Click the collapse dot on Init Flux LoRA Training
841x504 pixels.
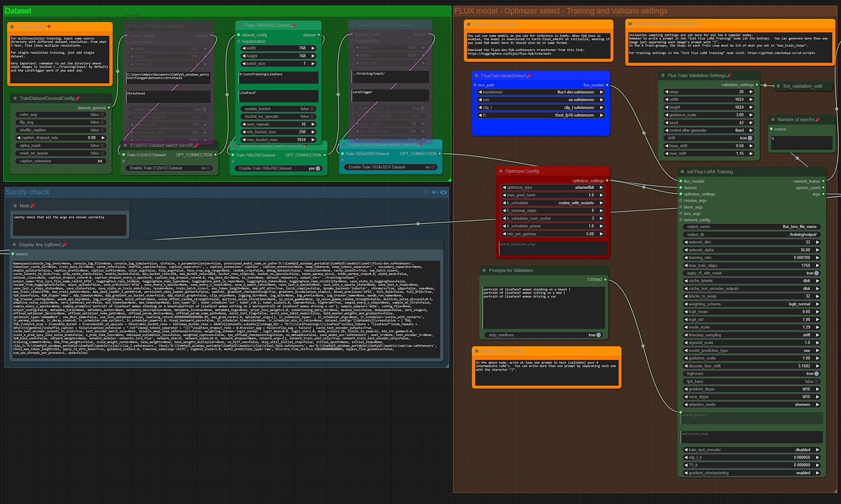pyautogui.click(x=682, y=171)
